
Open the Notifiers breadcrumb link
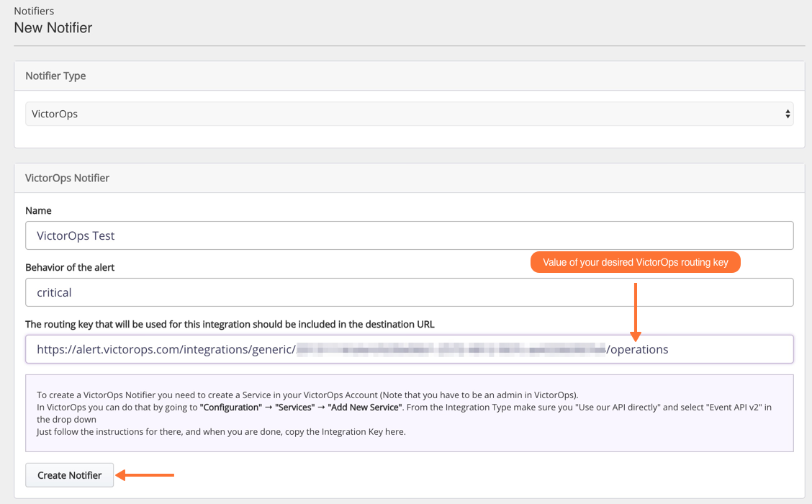[x=33, y=11]
